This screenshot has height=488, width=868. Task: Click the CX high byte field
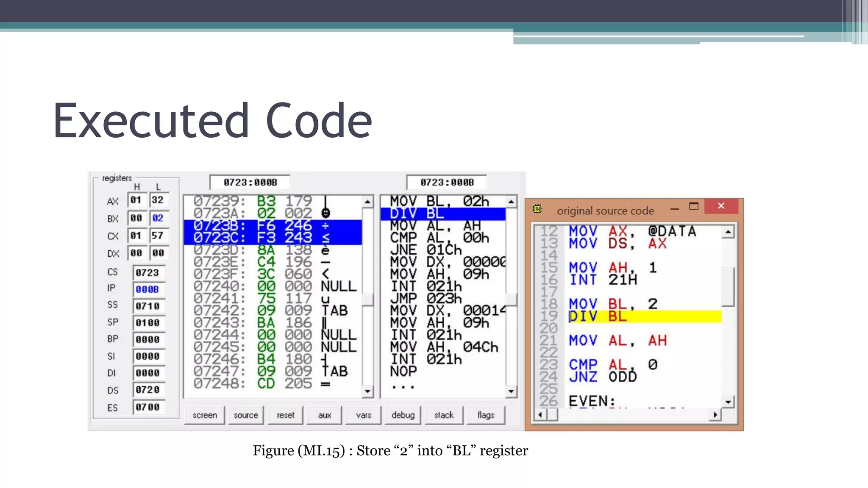click(x=137, y=236)
